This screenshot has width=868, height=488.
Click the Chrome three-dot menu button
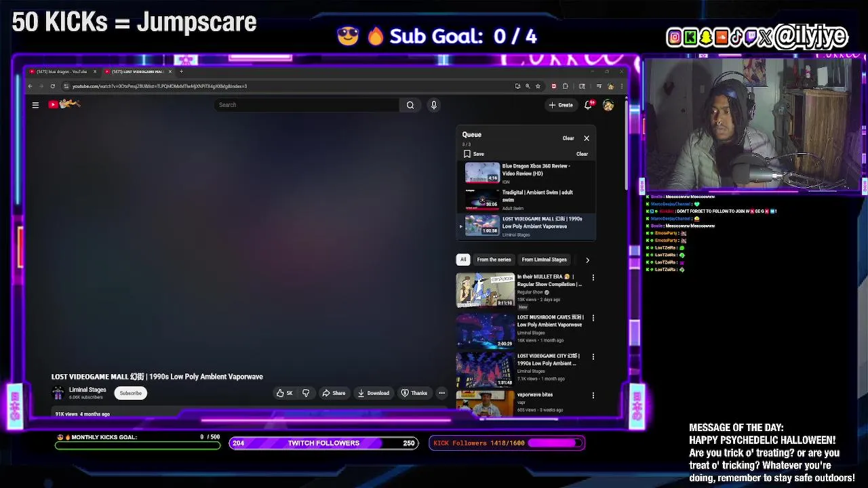point(620,86)
